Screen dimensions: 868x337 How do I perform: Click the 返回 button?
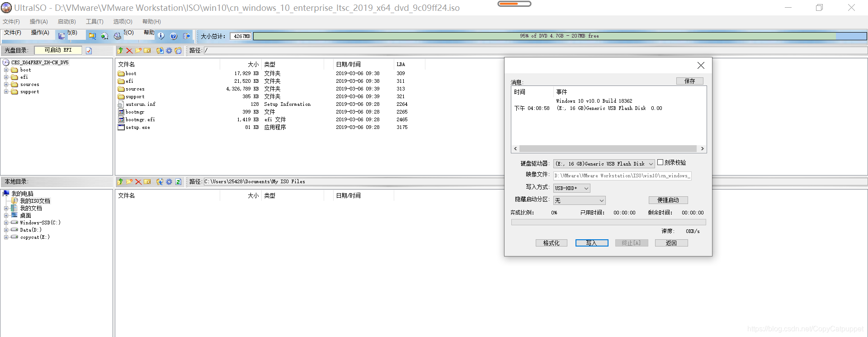pos(671,243)
